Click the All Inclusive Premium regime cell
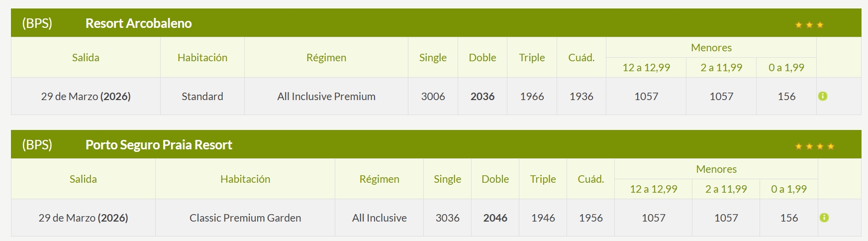 click(x=326, y=97)
